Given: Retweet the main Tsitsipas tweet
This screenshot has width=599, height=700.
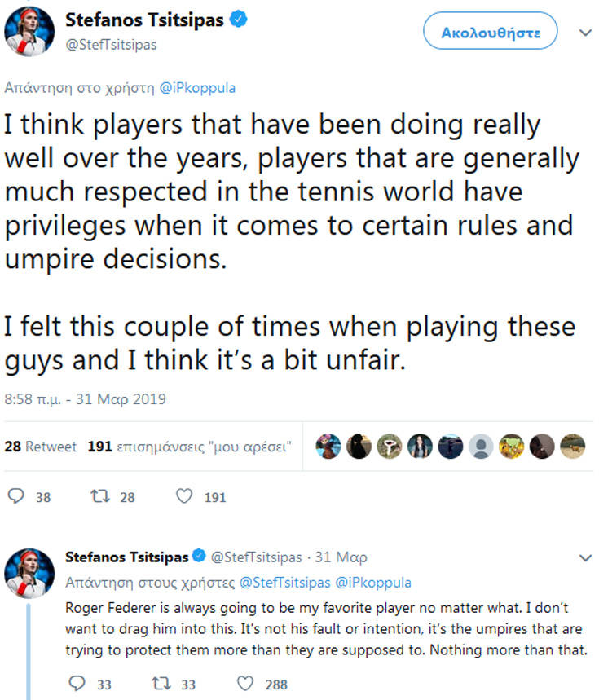Looking at the screenshot, I should pos(99,496).
